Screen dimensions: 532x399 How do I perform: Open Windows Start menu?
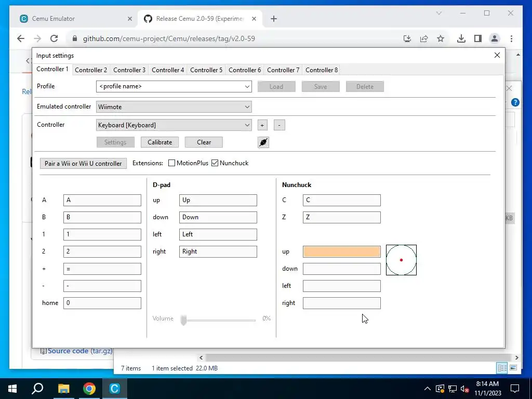[12, 389]
